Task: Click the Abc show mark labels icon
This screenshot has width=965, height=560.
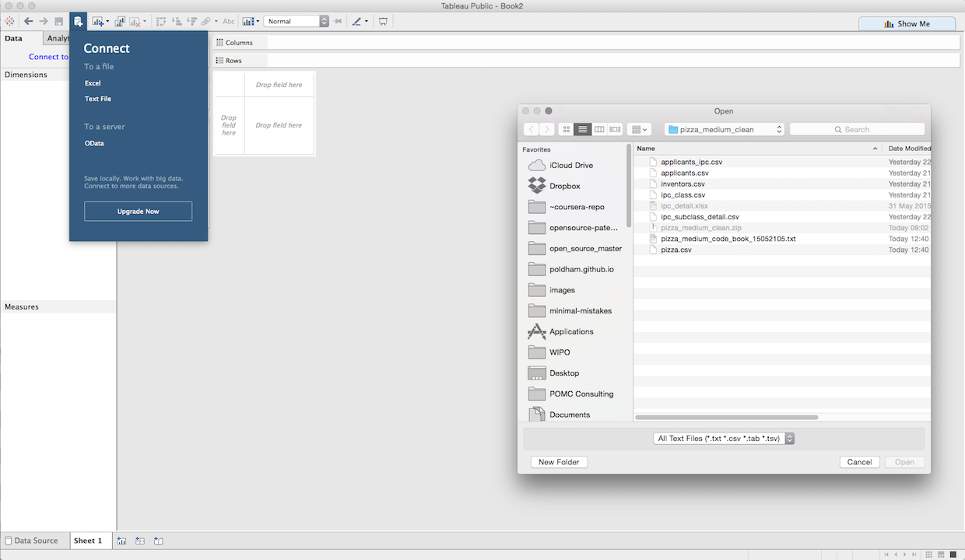Action: coord(229,22)
